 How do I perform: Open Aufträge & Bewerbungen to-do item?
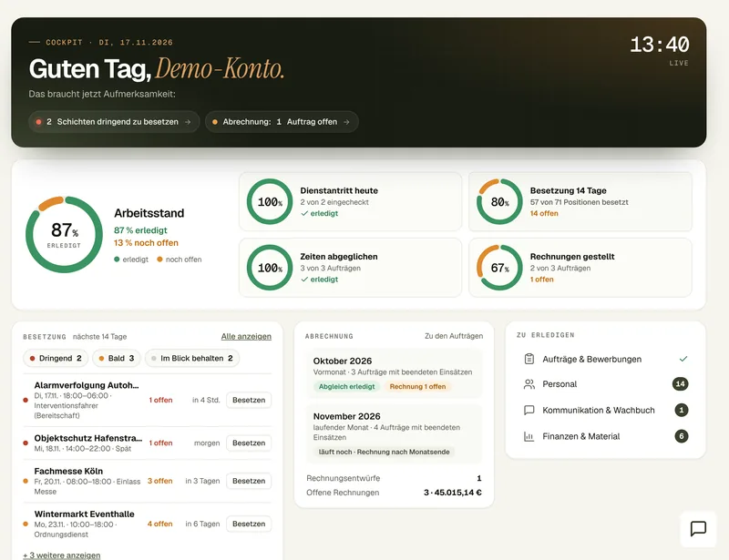(605, 359)
